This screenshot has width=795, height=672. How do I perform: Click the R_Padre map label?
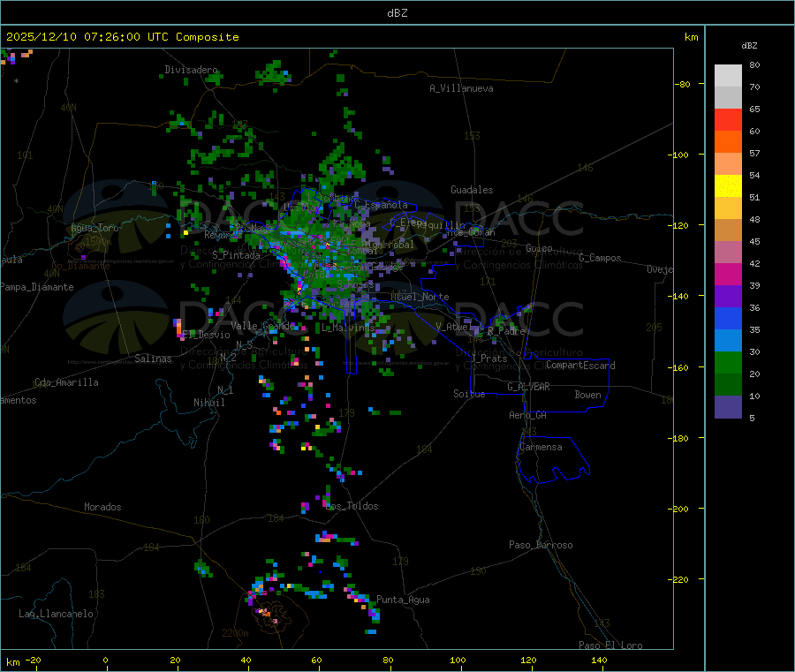click(506, 331)
